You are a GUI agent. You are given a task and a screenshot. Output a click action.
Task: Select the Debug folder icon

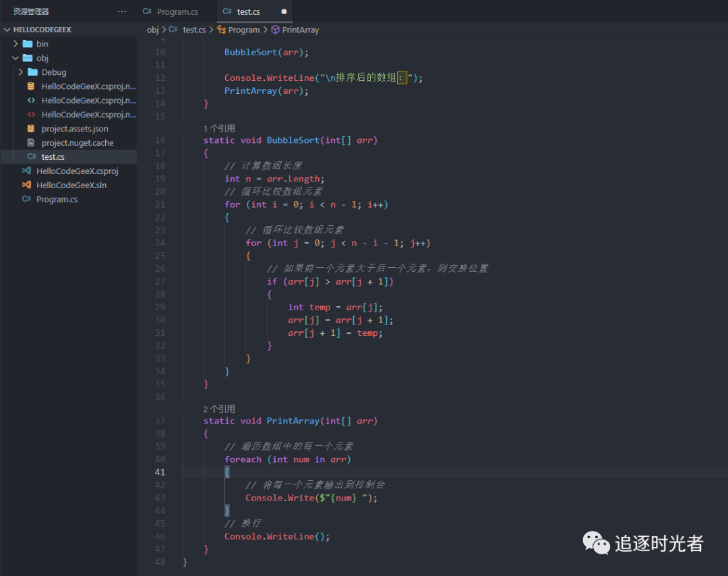tap(32, 72)
